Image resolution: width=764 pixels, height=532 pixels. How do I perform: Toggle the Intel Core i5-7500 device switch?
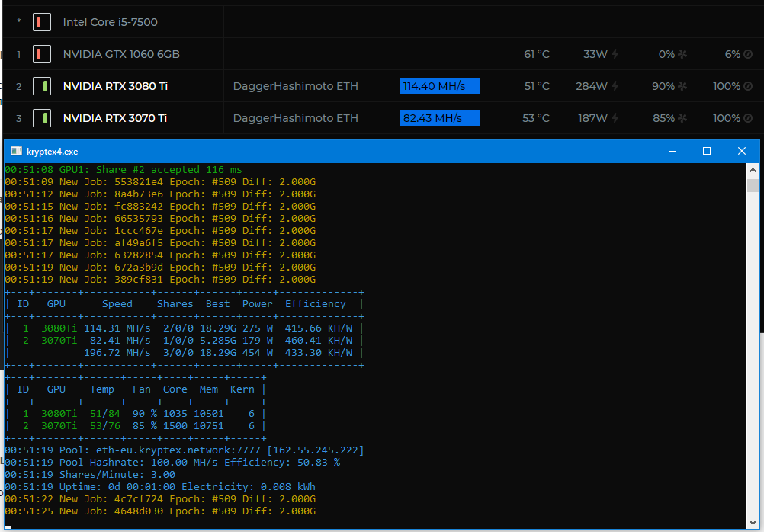[42, 22]
